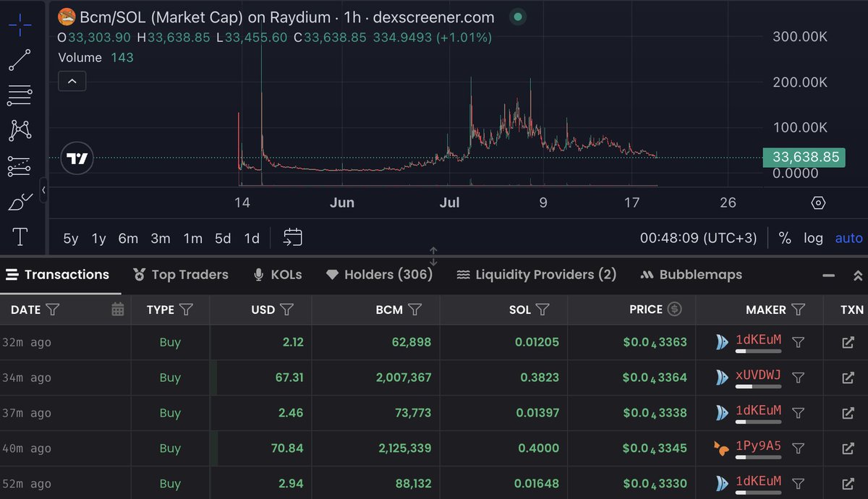Viewport: 868px width, 499px height.
Task: Expand the transactions panel fully
Action: tap(858, 276)
